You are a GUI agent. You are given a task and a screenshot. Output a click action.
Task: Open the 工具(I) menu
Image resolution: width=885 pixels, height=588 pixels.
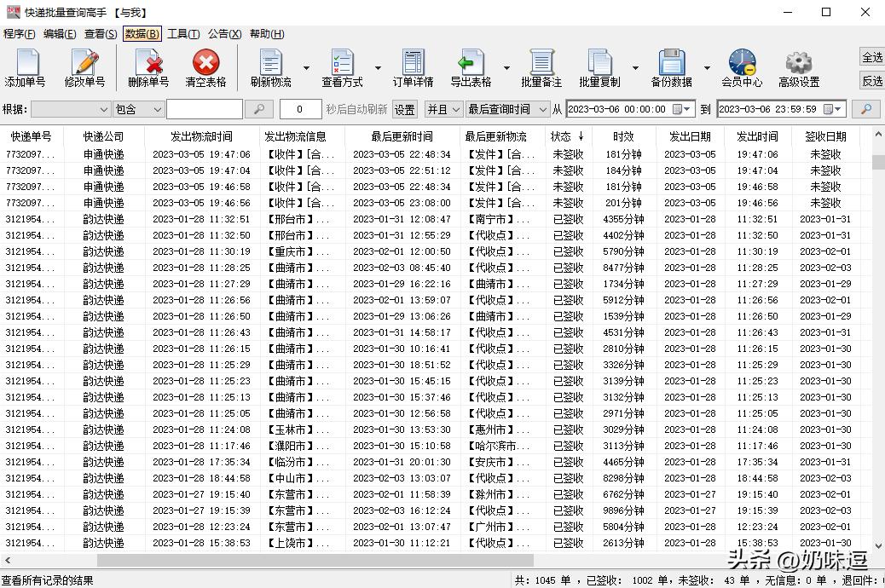(183, 33)
